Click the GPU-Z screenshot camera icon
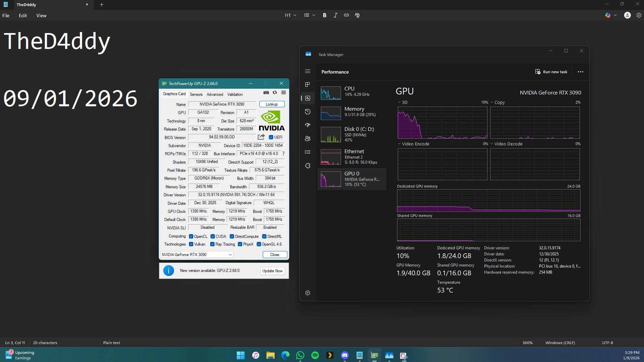 point(266,92)
